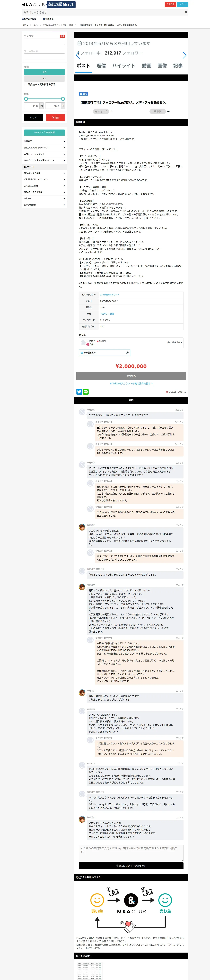The image size is (210, 980).
Task: Click the 身分証確認済 ID card icon
Action: (x=82, y=353)
